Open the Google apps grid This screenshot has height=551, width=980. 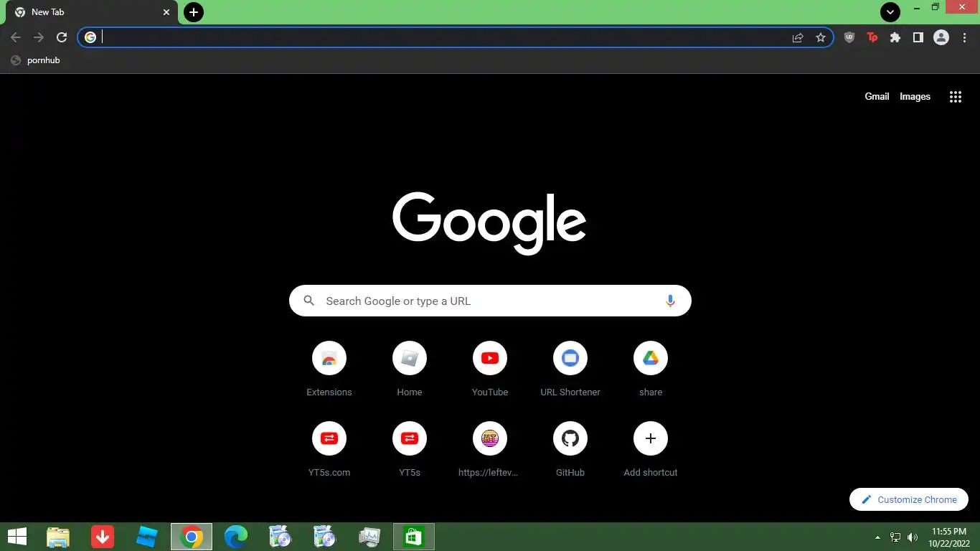tap(956, 97)
